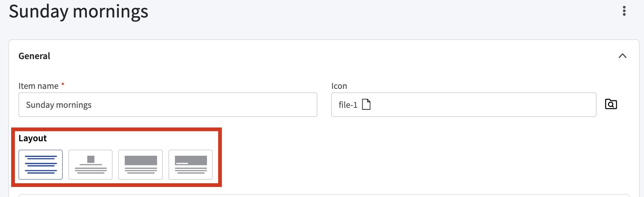Click the Item name label
Viewport: 644px width, 197px height.
[x=38, y=86]
